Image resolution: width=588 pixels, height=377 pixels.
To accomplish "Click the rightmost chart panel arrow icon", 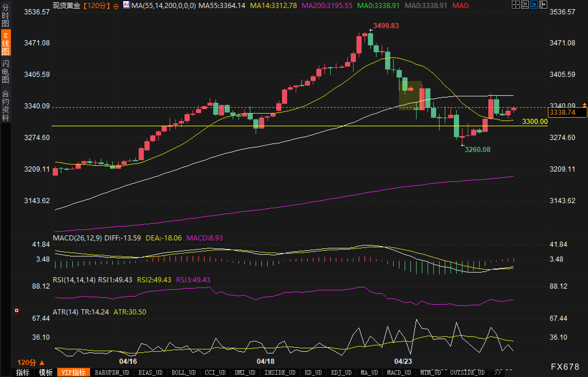I will pyautogui.click(x=543, y=5).
